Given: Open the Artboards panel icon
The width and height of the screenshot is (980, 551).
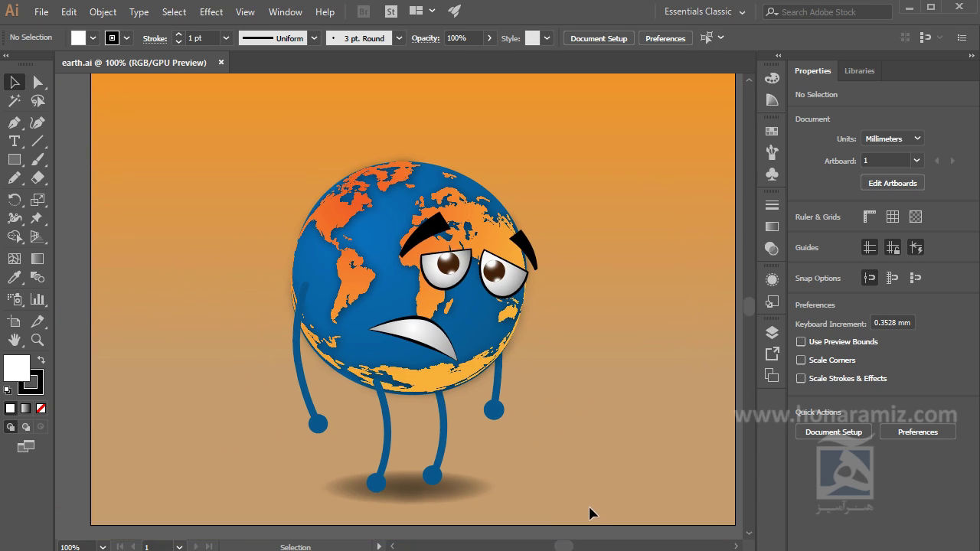Looking at the screenshot, I should pos(772,375).
